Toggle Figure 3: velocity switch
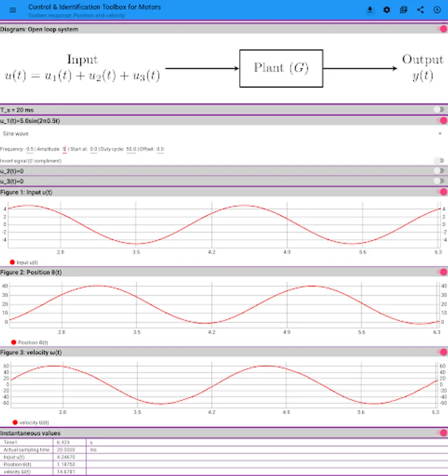The image size is (448, 476). pos(441,352)
